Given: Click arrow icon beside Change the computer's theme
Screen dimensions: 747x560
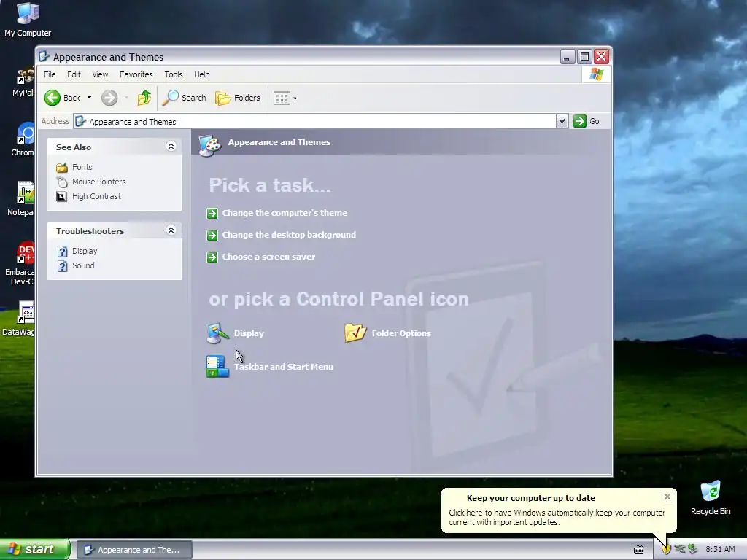Looking at the screenshot, I should pyautogui.click(x=212, y=214).
